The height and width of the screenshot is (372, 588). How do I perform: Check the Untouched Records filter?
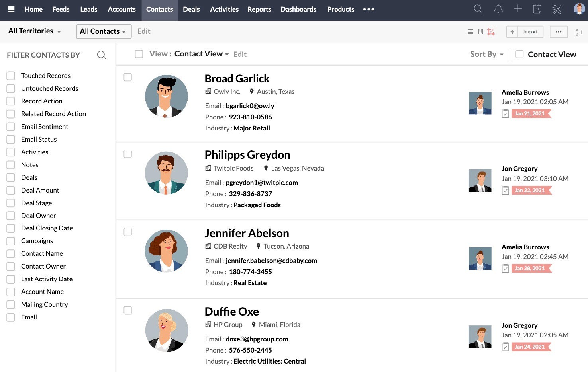pyautogui.click(x=11, y=88)
